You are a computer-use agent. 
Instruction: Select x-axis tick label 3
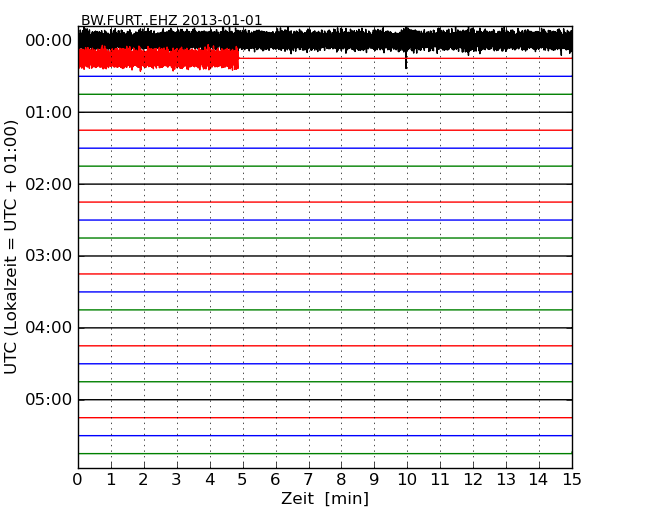(177, 480)
